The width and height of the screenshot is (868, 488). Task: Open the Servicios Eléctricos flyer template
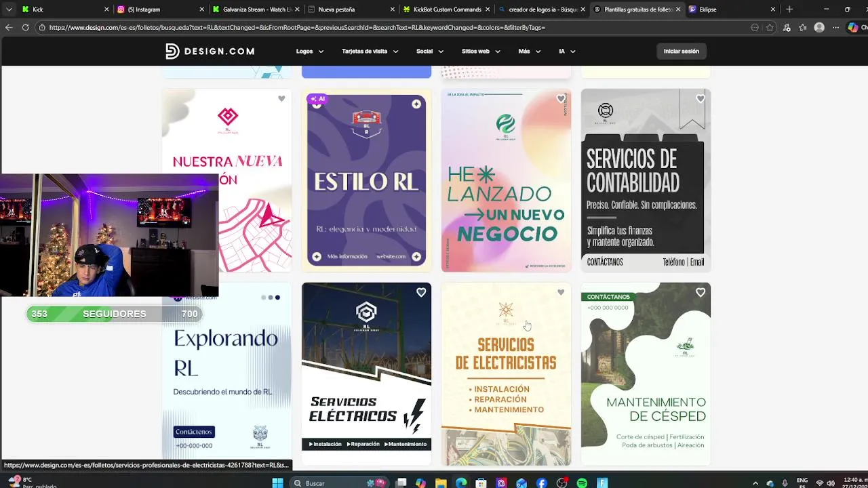point(366,374)
